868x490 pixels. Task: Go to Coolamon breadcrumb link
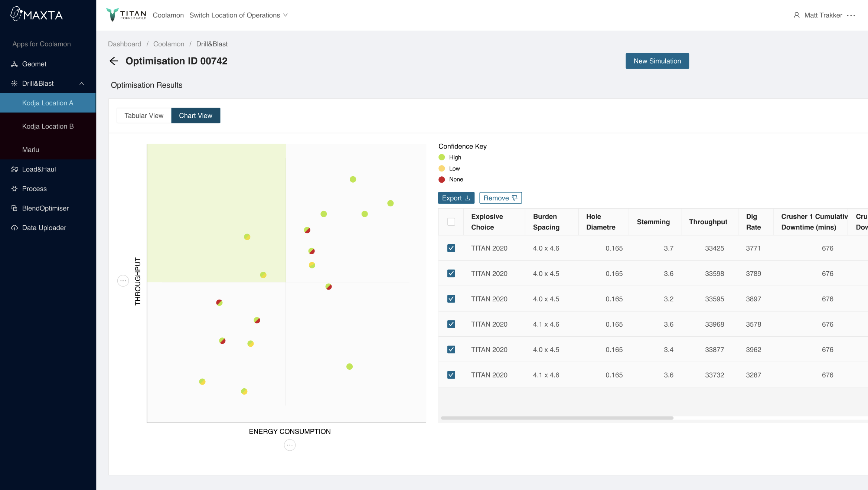click(169, 44)
